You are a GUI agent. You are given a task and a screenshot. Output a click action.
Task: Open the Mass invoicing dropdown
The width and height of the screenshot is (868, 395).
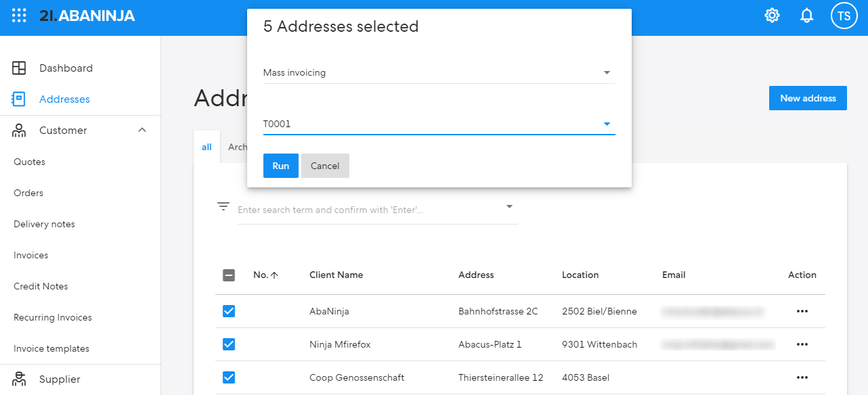point(439,72)
